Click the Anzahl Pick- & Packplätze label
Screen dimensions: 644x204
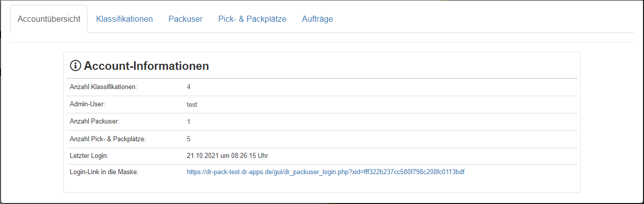pos(108,139)
